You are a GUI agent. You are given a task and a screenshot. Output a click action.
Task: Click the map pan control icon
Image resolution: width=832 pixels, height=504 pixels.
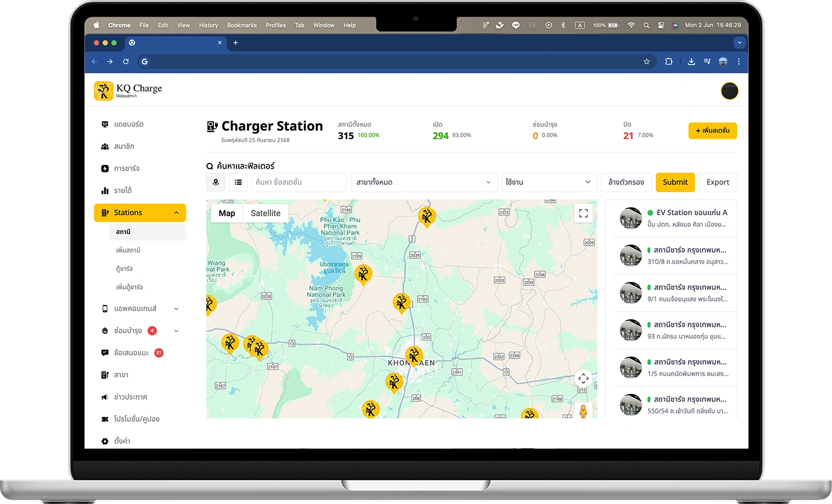click(583, 379)
